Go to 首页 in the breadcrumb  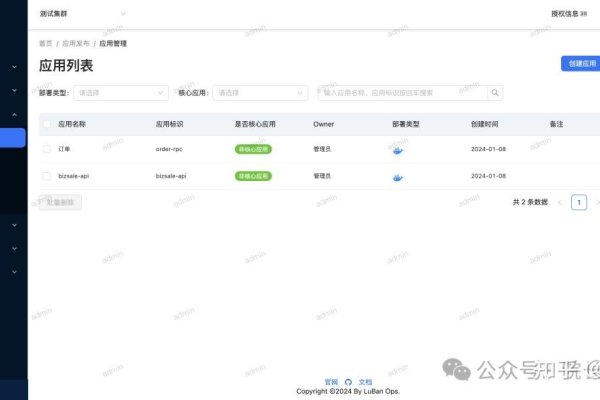46,44
